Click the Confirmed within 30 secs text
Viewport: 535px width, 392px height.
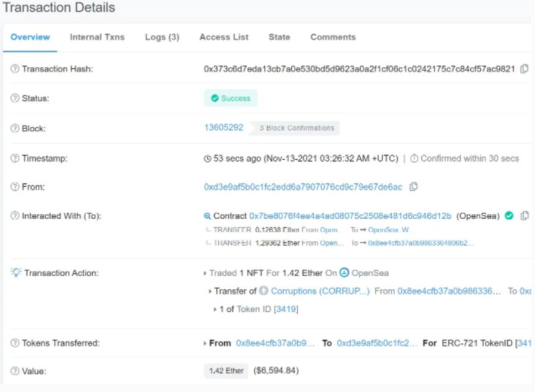coord(470,159)
